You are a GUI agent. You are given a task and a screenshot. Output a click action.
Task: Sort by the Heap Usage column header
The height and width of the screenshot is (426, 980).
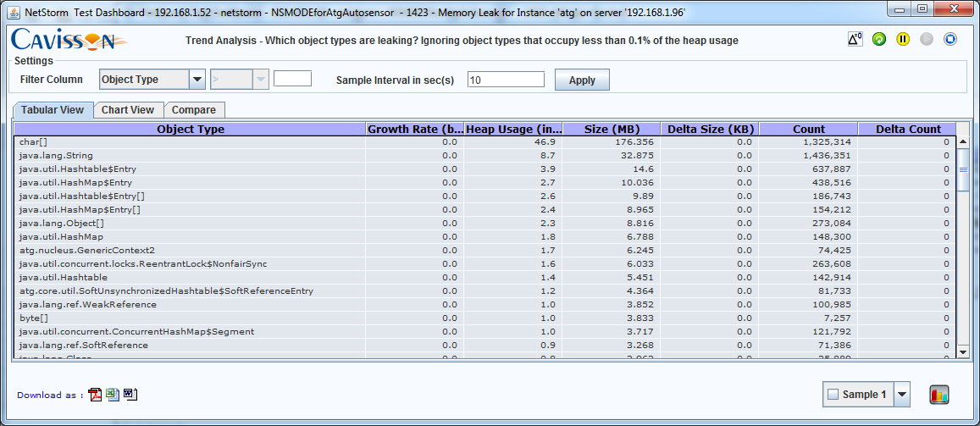tap(513, 130)
